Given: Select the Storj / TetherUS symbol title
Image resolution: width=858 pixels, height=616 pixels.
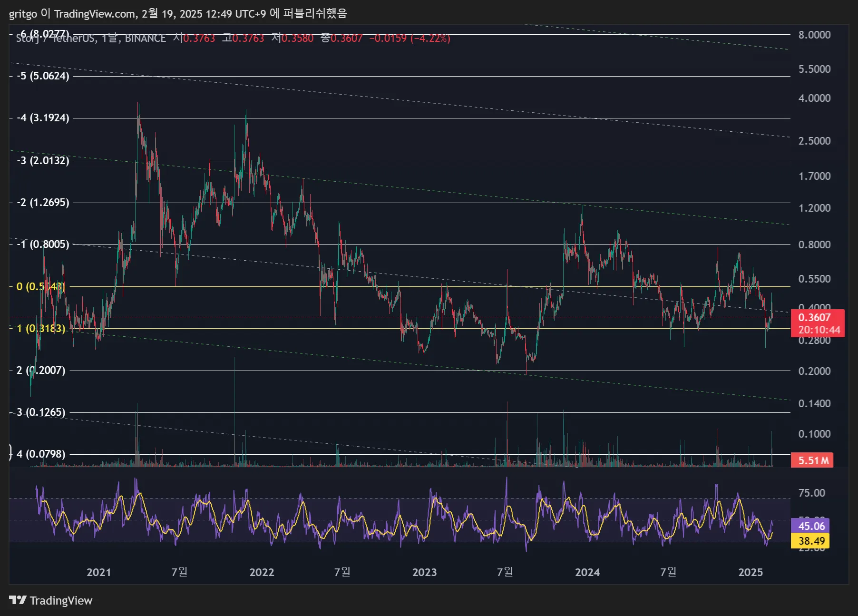Looking at the screenshot, I should coord(91,39).
